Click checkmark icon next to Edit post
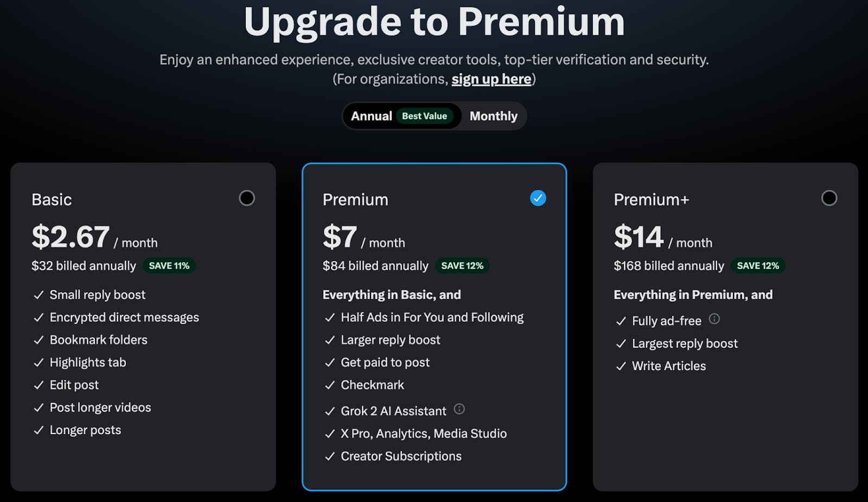This screenshot has width=868, height=502. (x=39, y=385)
